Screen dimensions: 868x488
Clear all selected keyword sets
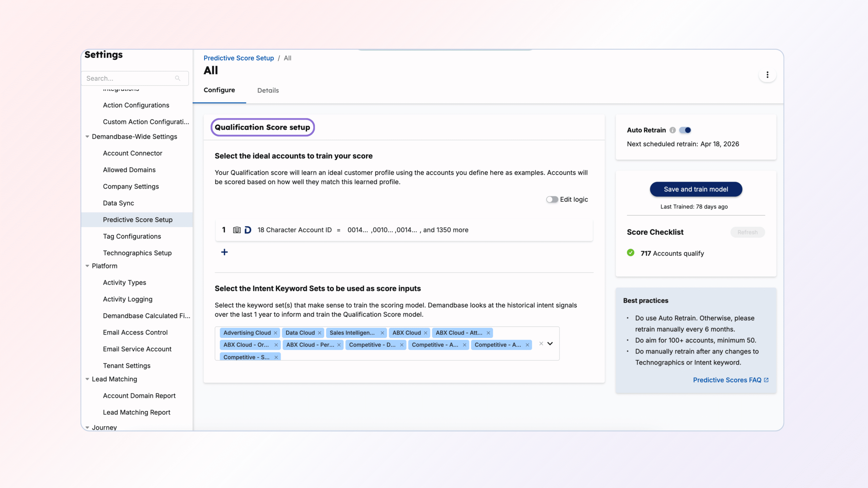(541, 344)
